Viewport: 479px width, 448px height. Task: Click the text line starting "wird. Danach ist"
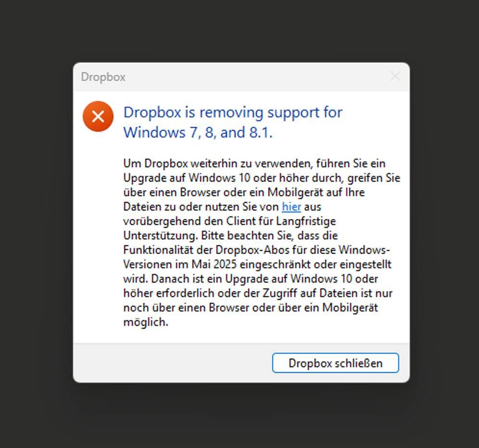[x=251, y=278]
